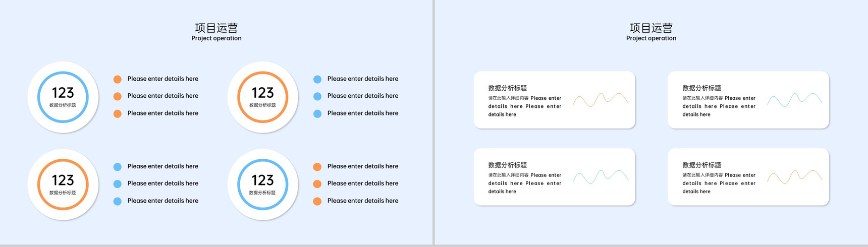Viewport: 868px width, 247px height.
Task: Click first blue bullet dot beside top orange ring
Action: coord(317,79)
